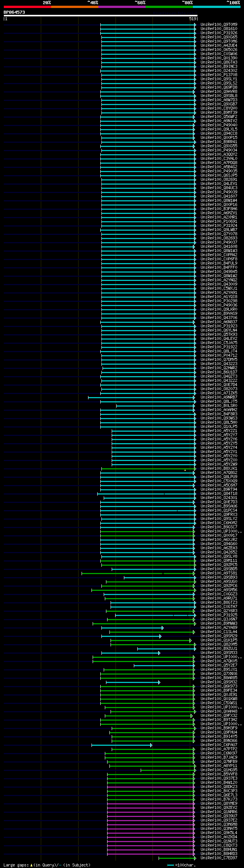
Task: Open hit UniRef100_Q9T0M9
Action: pyautogui.click(x=219, y=24)
